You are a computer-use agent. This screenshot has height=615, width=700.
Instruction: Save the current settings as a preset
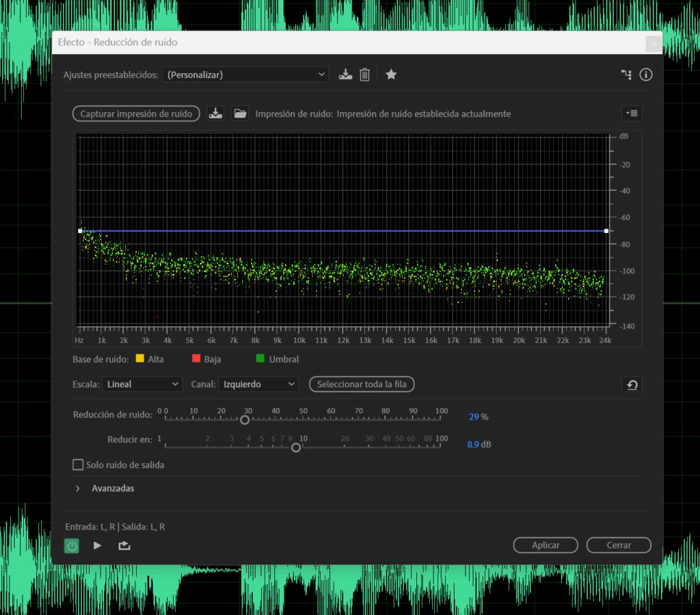pos(345,74)
